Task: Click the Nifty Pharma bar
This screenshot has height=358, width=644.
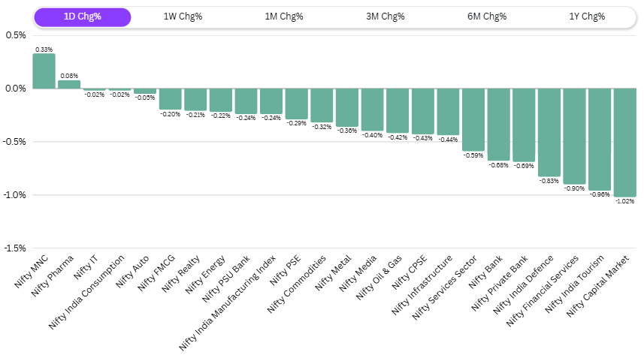Action: pos(69,84)
